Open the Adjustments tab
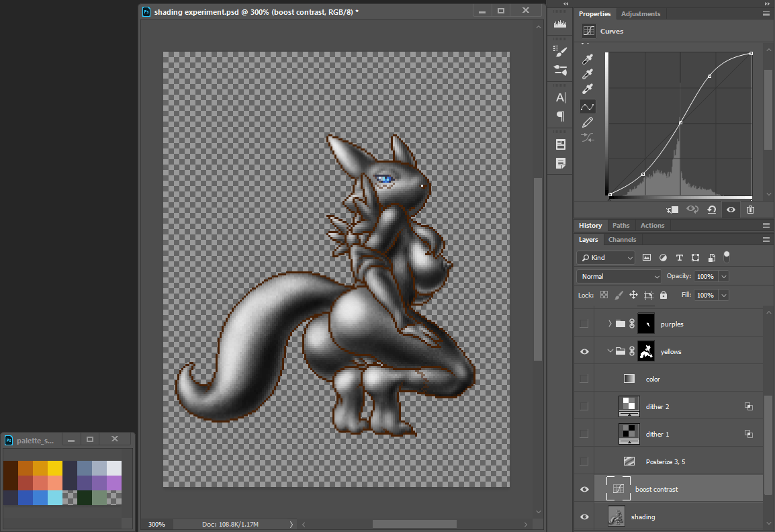The height and width of the screenshot is (532, 775). (640, 13)
